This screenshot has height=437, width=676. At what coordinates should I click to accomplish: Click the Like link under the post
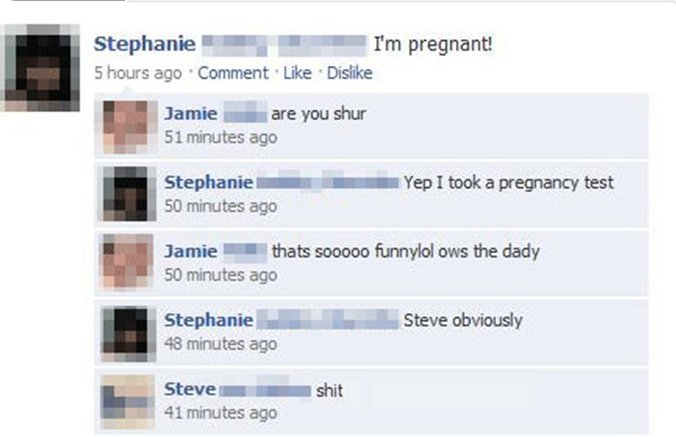click(x=297, y=73)
